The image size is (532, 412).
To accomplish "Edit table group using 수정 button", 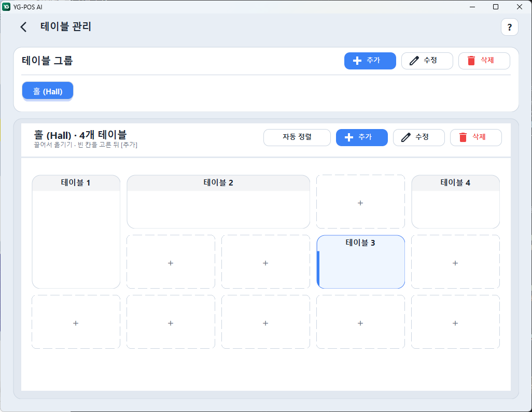I will (x=427, y=61).
